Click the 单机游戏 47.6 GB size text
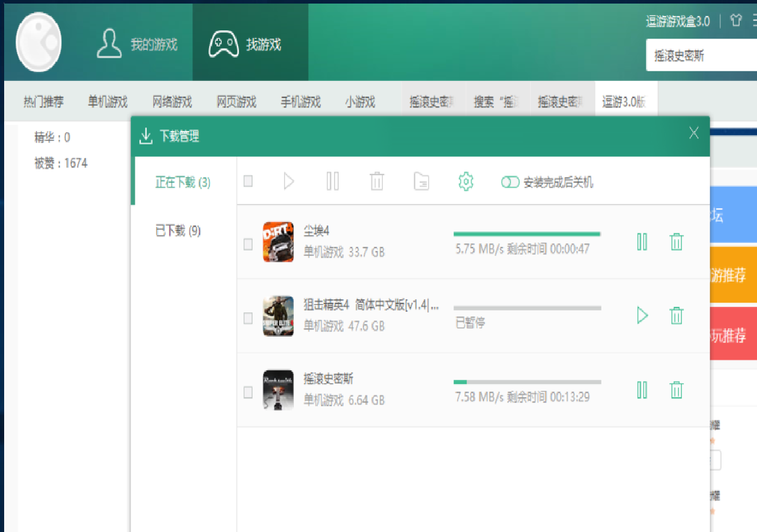 pos(344,326)
